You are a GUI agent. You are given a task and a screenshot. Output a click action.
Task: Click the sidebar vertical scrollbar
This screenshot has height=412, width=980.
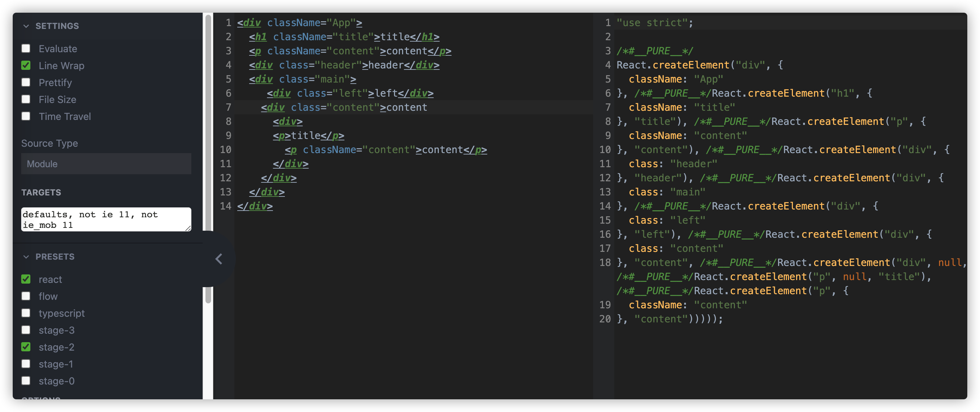point(208,114)
